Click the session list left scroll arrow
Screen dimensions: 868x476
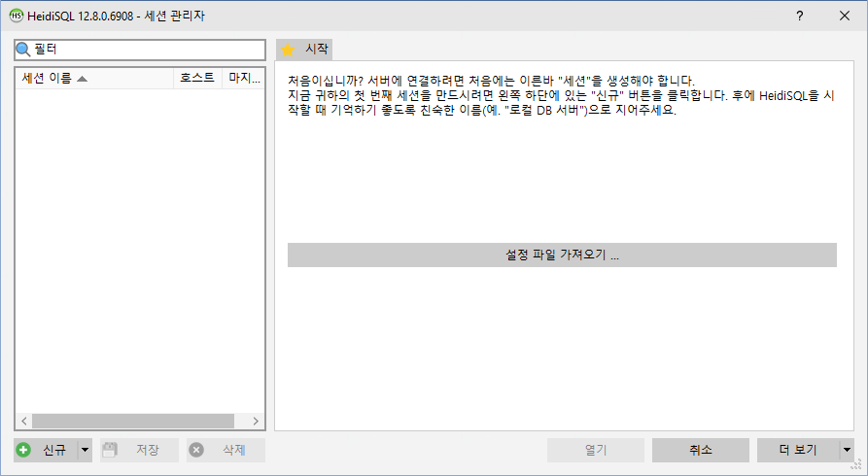pyautogui.click(x=23, y=421)
